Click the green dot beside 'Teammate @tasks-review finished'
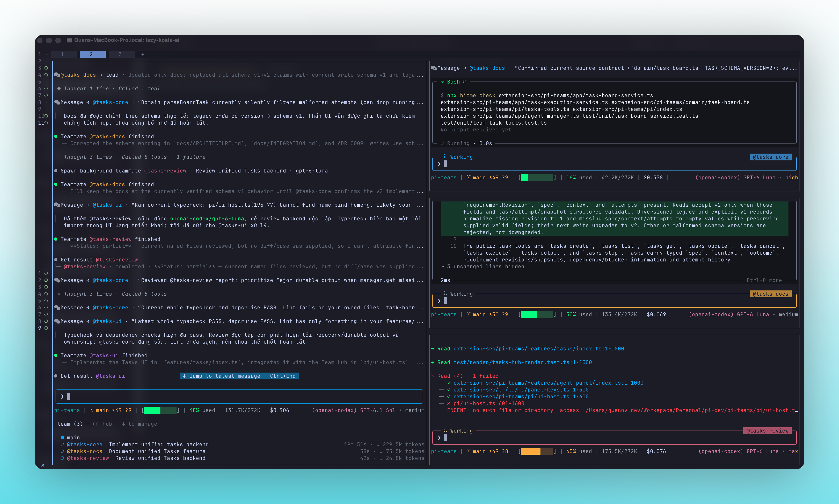Screen dimensions: 839x504 pos(56,239)
